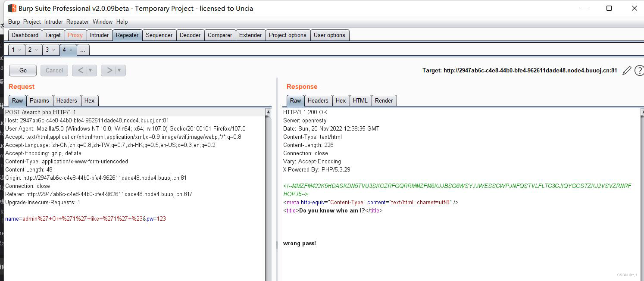Click the Cancel button
This screenshot has width=644, height=281.
[x=54, y=70]
